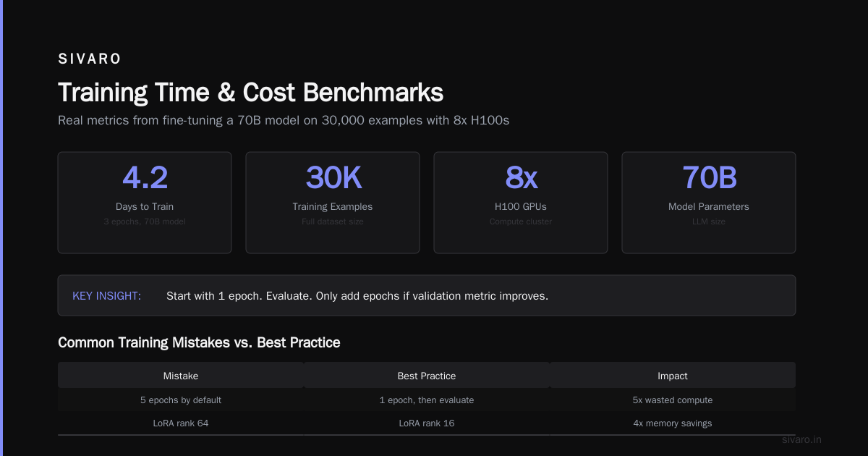Screen dimensions: 868x456
Task: Select the 'LoRA rank 16' cell
Action: click(427, 423)
